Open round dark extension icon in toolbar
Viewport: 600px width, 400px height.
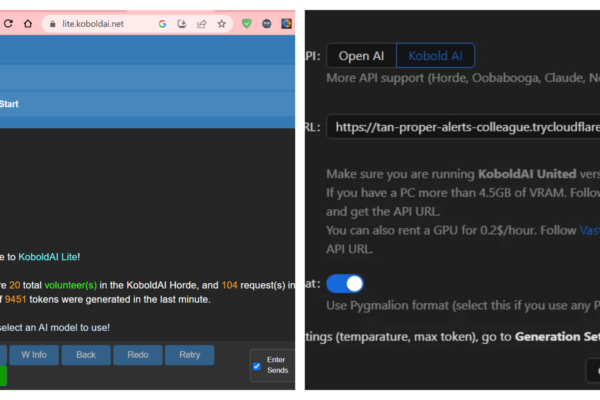click(x=267, y=24)
